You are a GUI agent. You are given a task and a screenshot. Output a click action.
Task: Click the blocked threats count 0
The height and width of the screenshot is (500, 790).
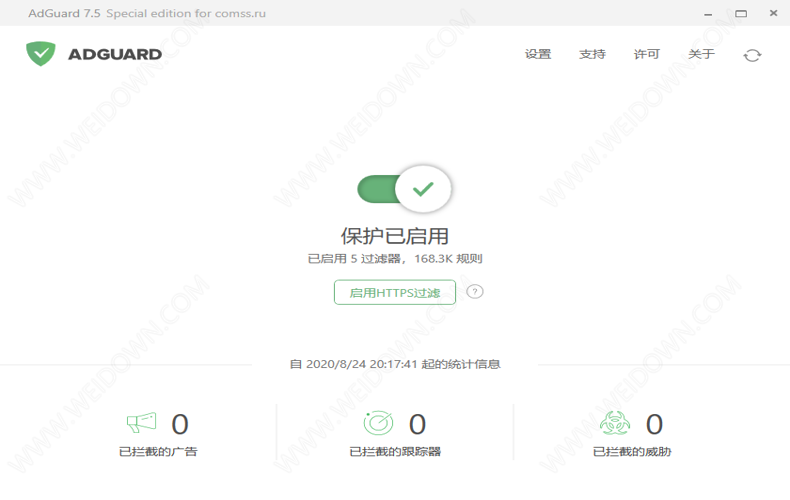(x=654, y=424)
